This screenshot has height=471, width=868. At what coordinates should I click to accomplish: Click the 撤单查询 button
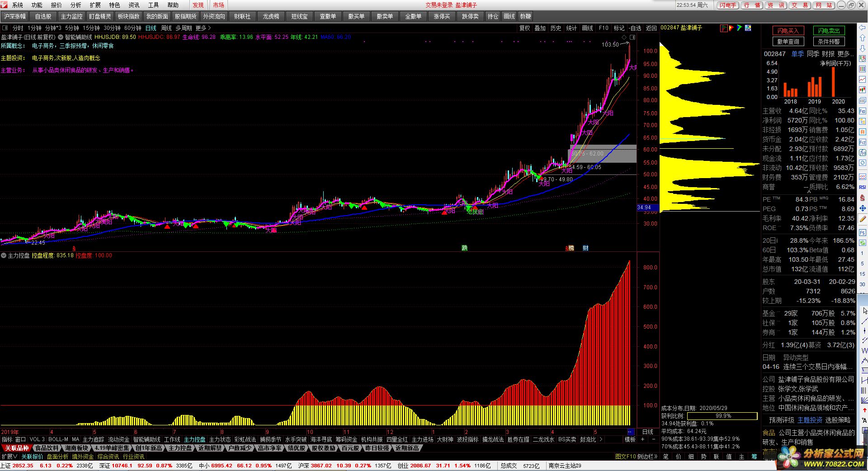788,42
